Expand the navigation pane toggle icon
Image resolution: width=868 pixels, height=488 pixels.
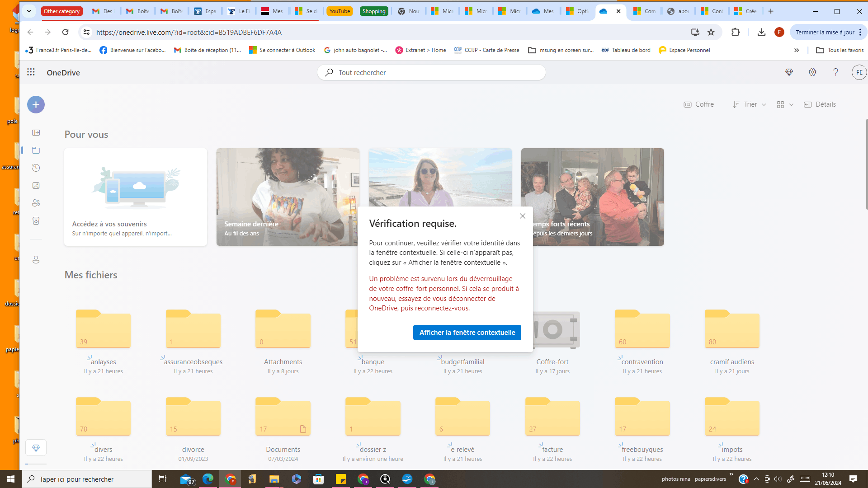[x=36, y=133]
